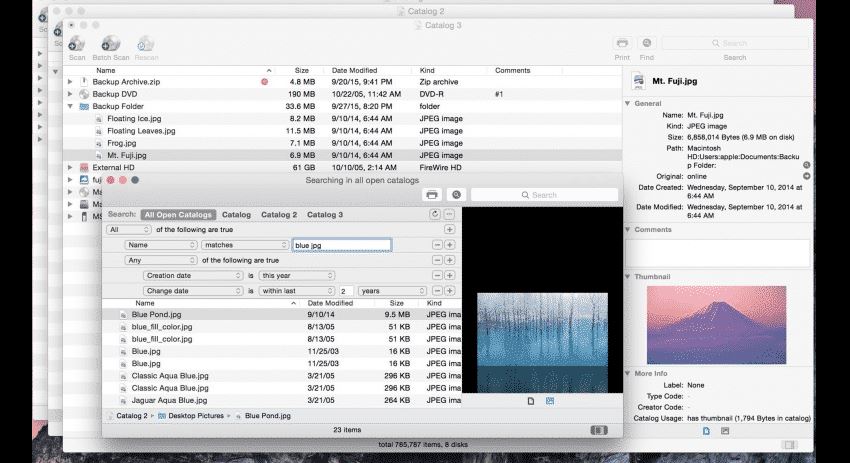Add a rule with plus button beside Name row
The width and height of the screenshot is (850, 463).
pos(449,245)
